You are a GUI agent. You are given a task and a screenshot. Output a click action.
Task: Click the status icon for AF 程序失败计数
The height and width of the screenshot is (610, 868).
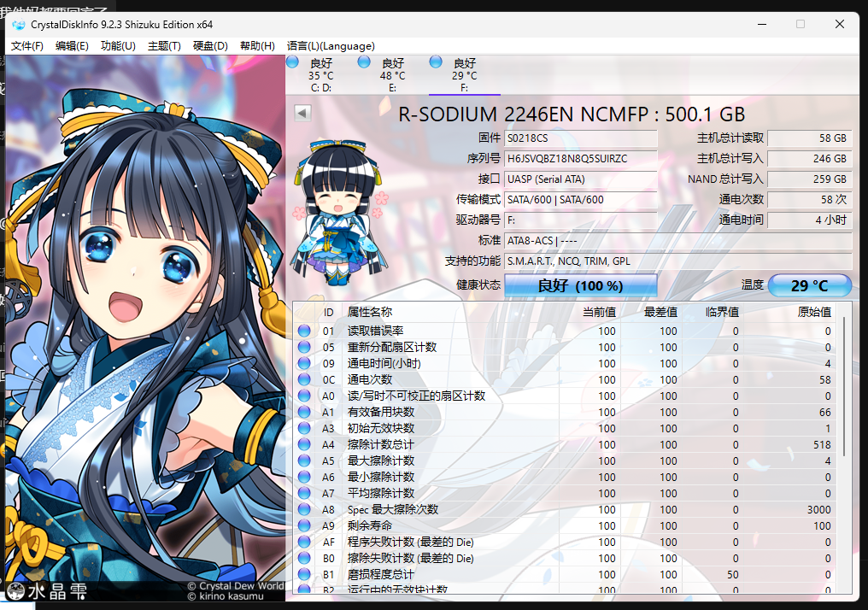coord(304,542)
